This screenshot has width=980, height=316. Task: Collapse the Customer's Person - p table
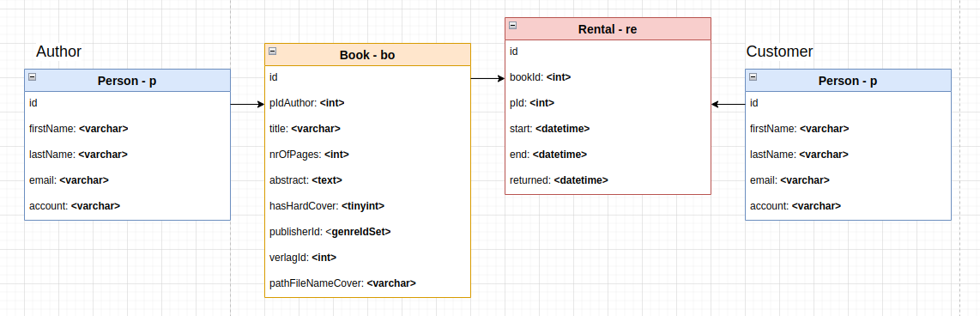(753, 77)
